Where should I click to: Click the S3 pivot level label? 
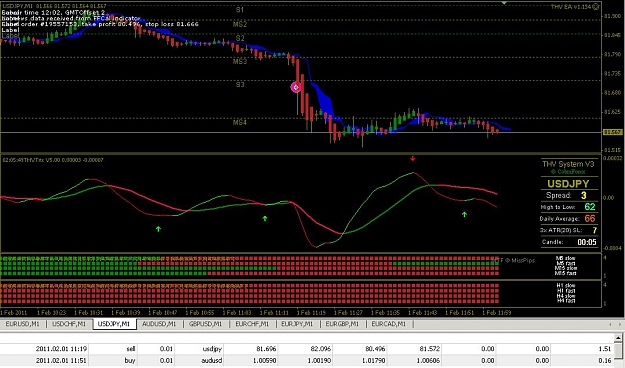coord(240,85)
